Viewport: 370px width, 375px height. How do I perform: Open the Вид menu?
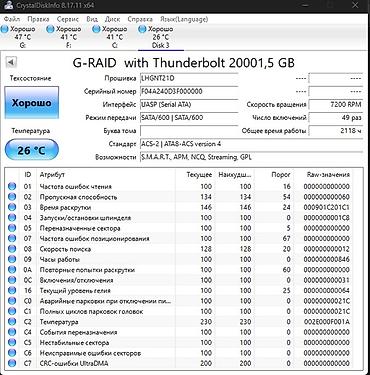[92, 19]
